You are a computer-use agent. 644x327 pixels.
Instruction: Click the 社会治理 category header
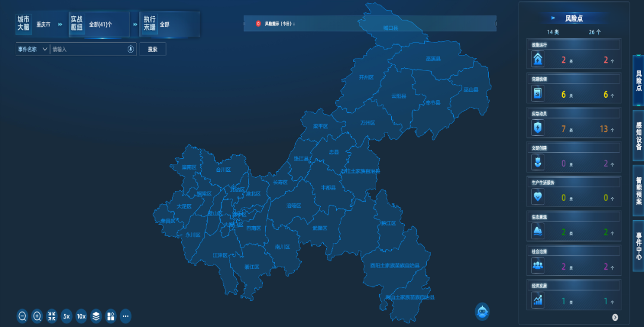tap(574, 251)
